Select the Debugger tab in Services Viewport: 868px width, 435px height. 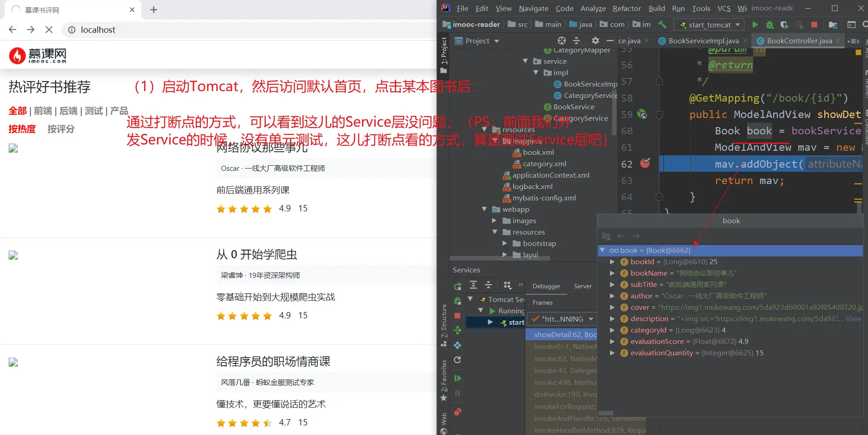point(546,286)
